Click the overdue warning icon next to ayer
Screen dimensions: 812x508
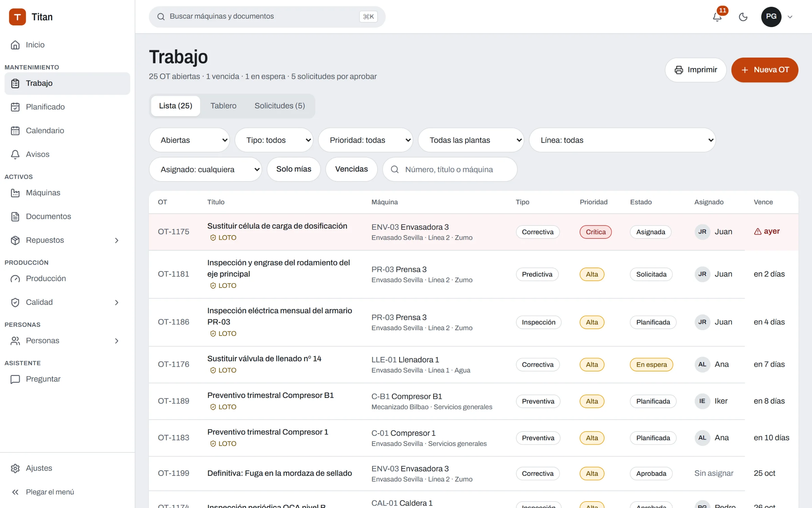(x=758, y=231)
